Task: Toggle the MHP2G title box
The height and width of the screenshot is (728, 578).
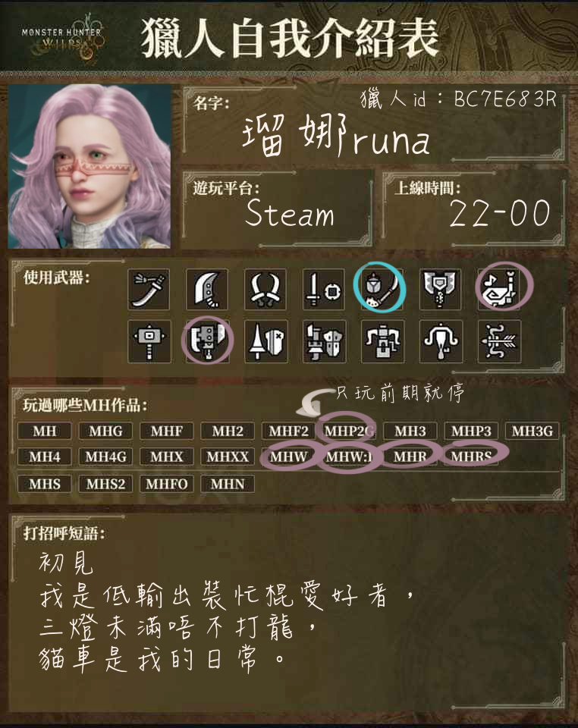Action: point(349,431)
